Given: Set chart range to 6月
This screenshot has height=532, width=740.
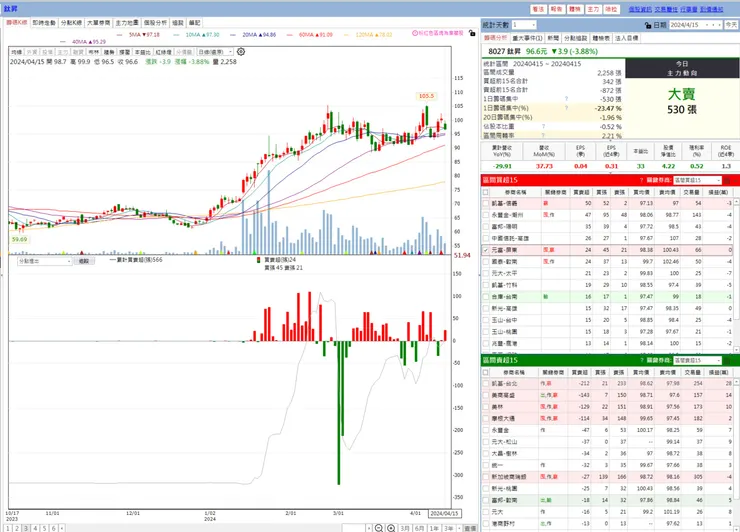Looking at the screenshot, I should [x=420, y=528].
